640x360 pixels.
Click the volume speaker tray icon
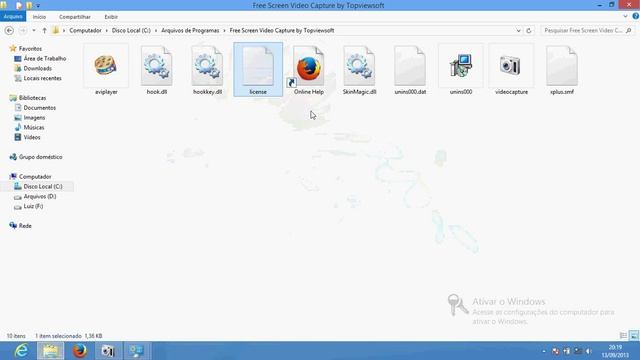pos(589,351)
